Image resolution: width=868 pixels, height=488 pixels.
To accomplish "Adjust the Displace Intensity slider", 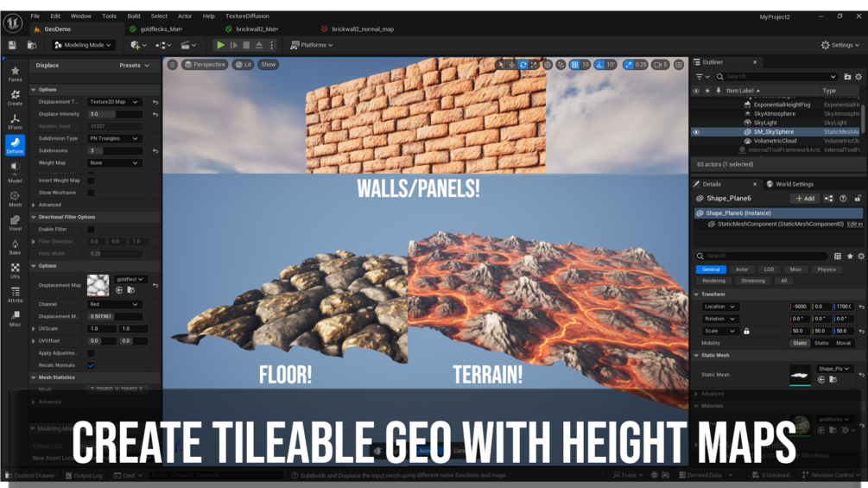I will (x=114, y=114).
